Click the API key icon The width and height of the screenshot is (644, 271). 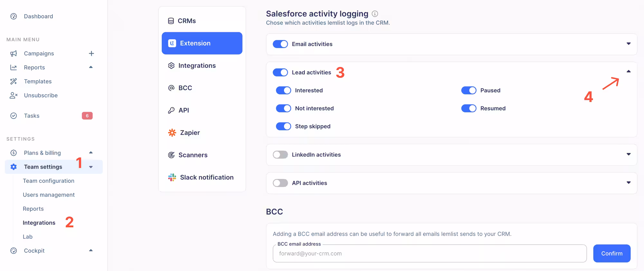tap(171, 110)
